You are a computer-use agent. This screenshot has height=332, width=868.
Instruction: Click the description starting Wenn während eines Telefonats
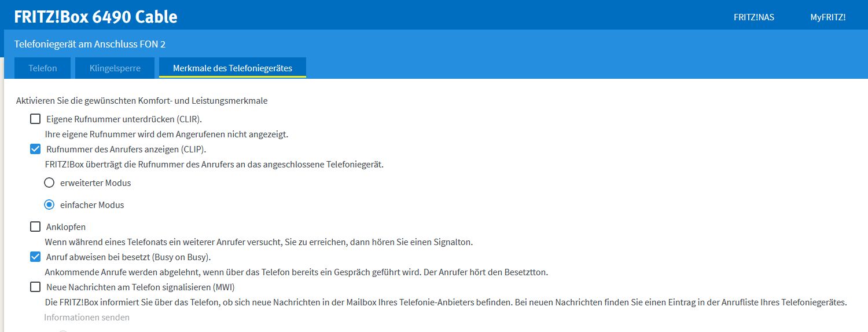pos(259,242)
